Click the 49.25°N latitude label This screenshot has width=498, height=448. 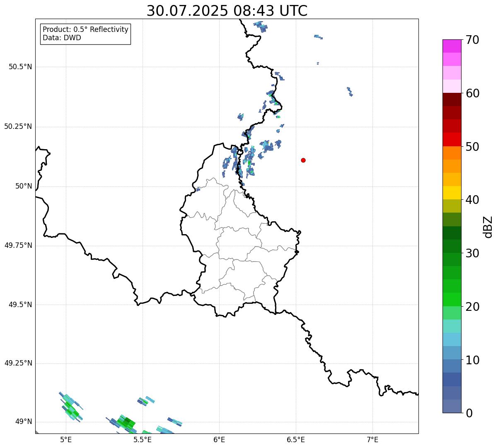[x=18, y=363]
